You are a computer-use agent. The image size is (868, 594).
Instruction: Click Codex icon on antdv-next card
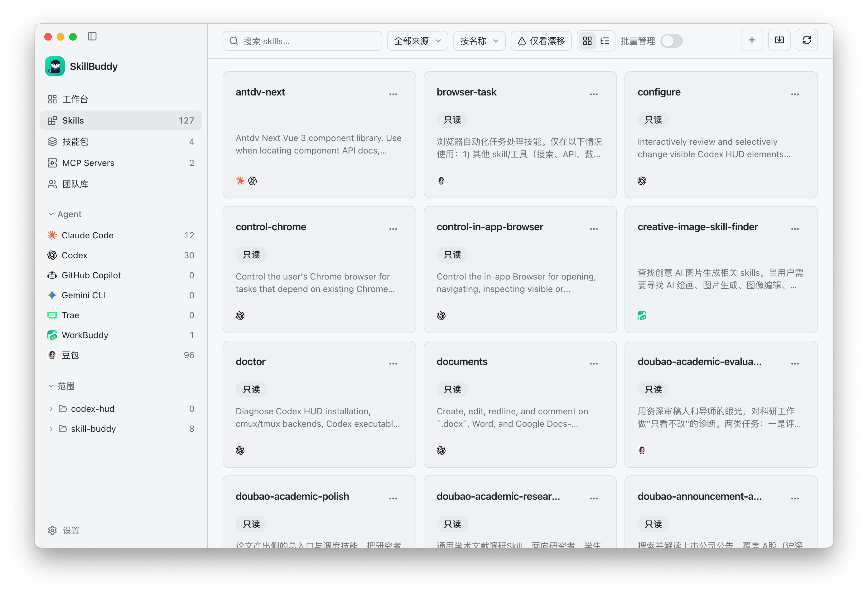[253, 181]
